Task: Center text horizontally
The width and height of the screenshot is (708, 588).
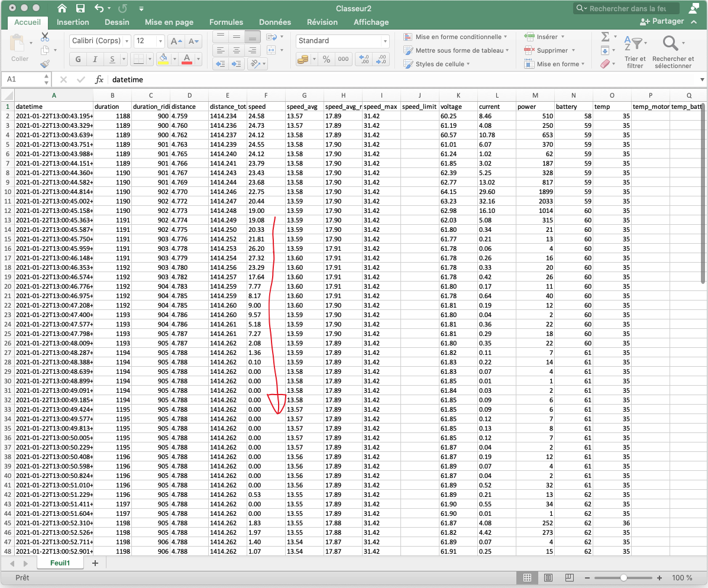Action: 236,50
